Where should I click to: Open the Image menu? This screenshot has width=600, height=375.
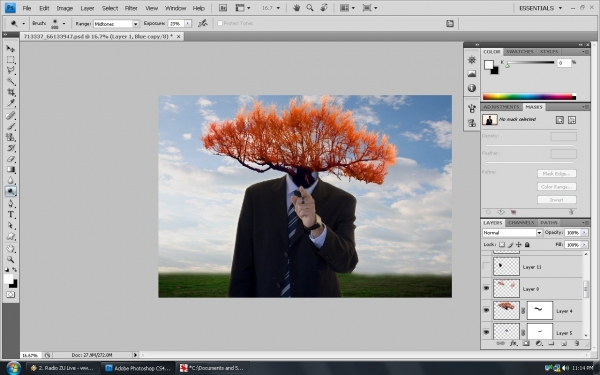pos(65,8)
